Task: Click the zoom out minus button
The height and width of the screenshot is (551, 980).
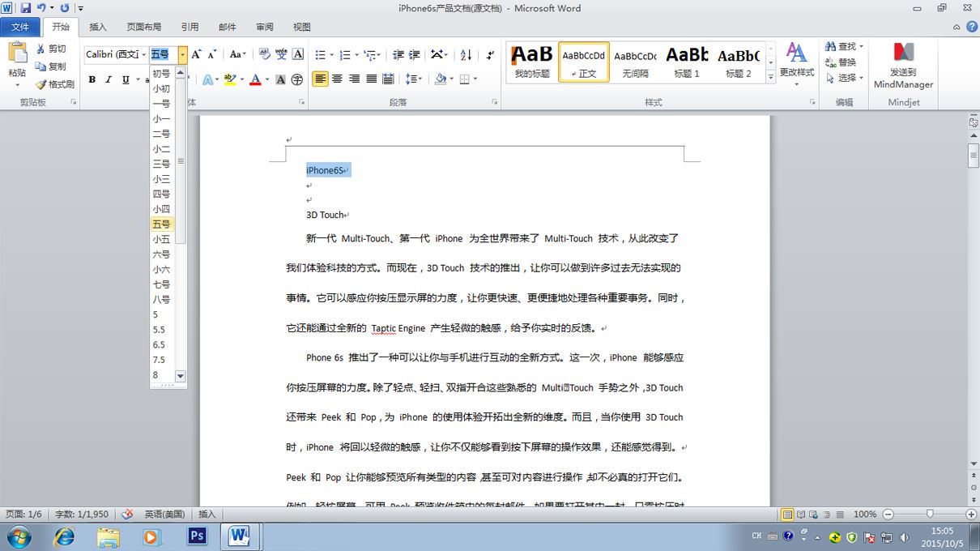Action: coord(888,514)
